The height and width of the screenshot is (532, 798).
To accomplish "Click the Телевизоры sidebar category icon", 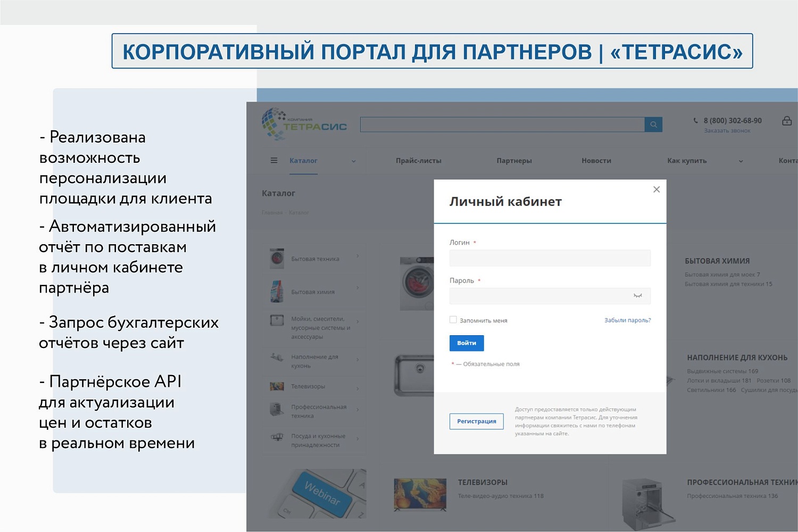I will (277, 386).
